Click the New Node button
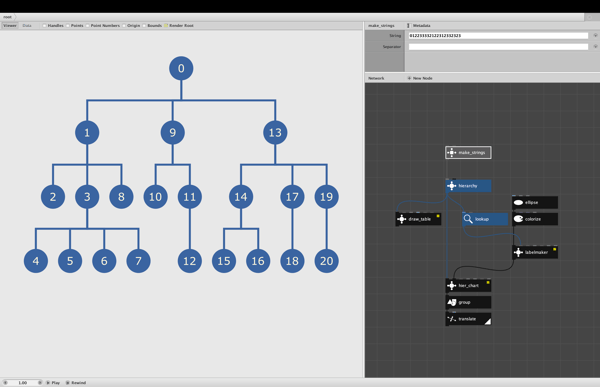This screenshot has width=600, height=387. [422, 78]
